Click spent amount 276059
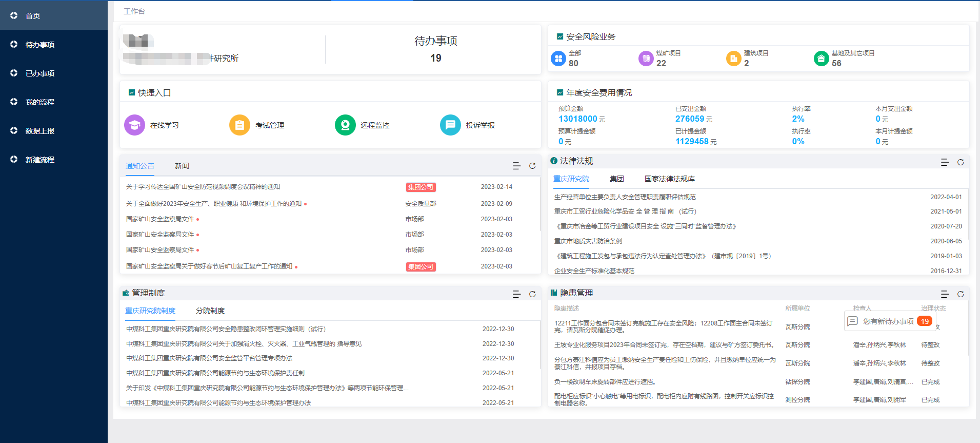This screenshot has width=980, height=443. 690,119
